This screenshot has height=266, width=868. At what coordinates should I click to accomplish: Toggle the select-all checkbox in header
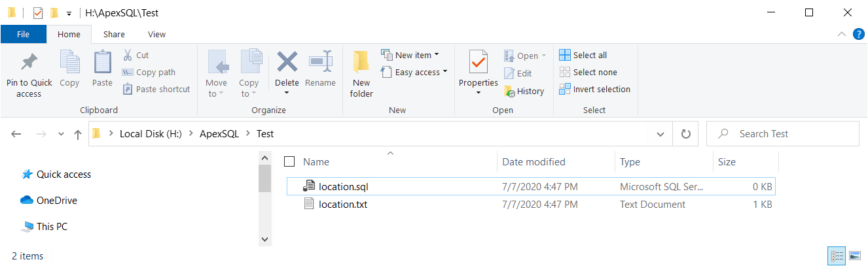pyautogui.click(x=290, y=161)
